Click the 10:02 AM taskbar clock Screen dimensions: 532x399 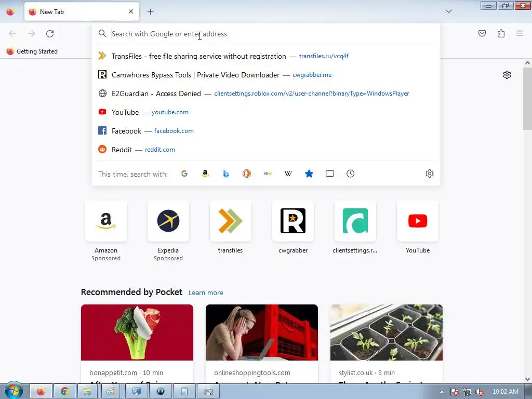click(x=506, y=392)
